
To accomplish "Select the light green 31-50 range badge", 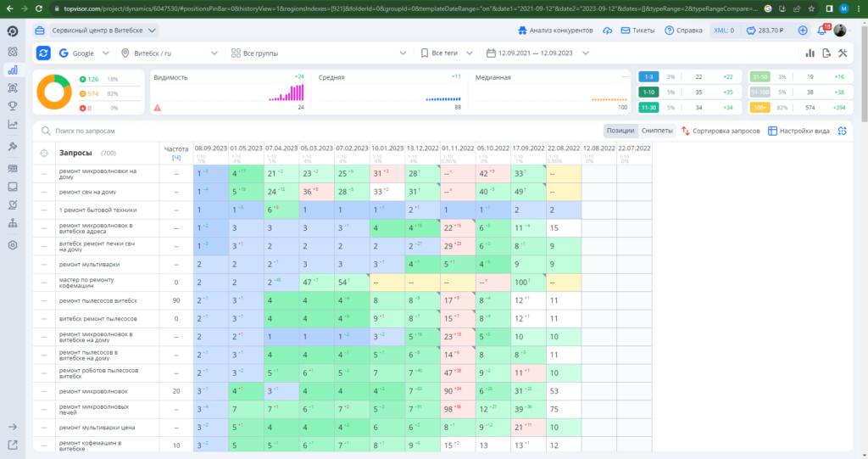I will pos(759,77).
